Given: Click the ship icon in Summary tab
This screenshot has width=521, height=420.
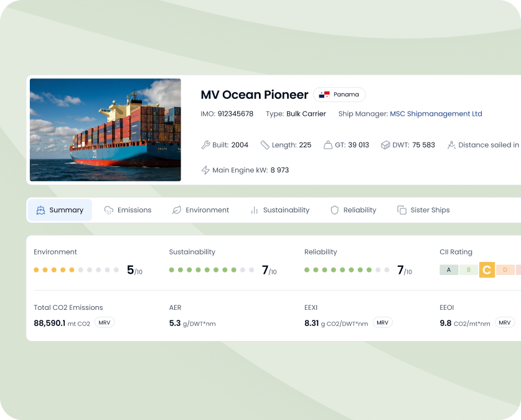Looking at the screenshot, I should (40, 210).
